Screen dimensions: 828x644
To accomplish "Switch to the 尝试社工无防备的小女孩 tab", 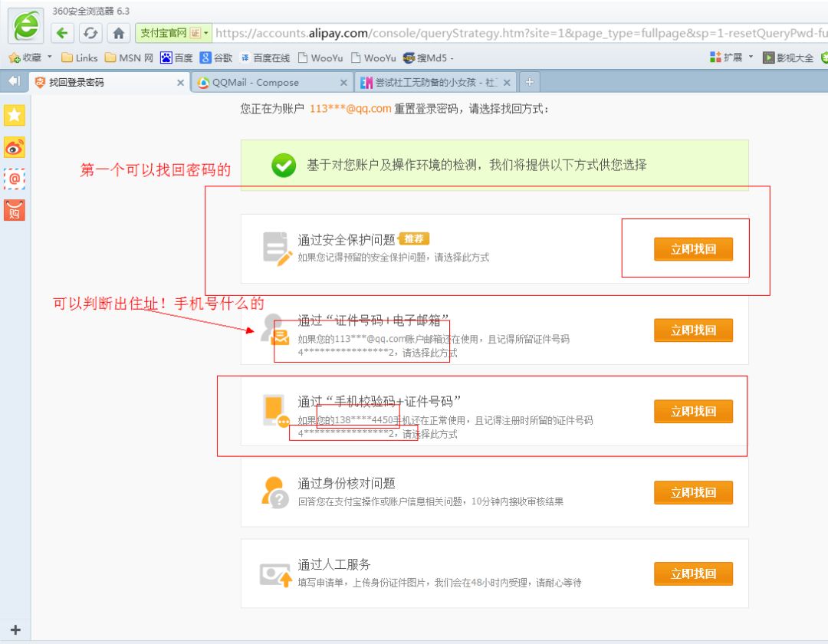I will 435,82.
